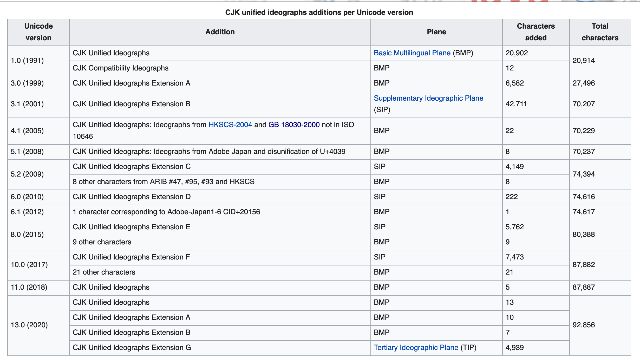Click the Characters added column header
This screenshot has height=364, width=640.
(x=535, y=32)
